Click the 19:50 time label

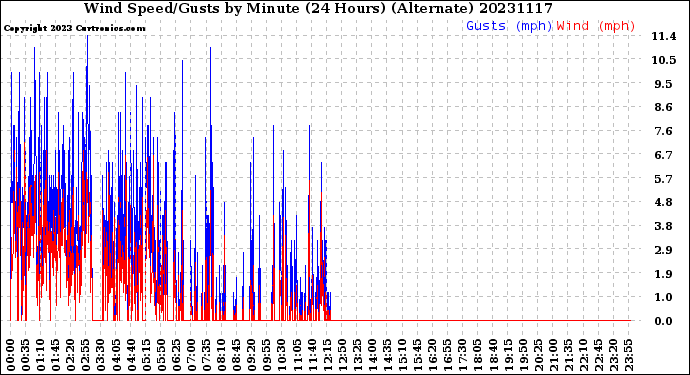click(x=522, y=356)
